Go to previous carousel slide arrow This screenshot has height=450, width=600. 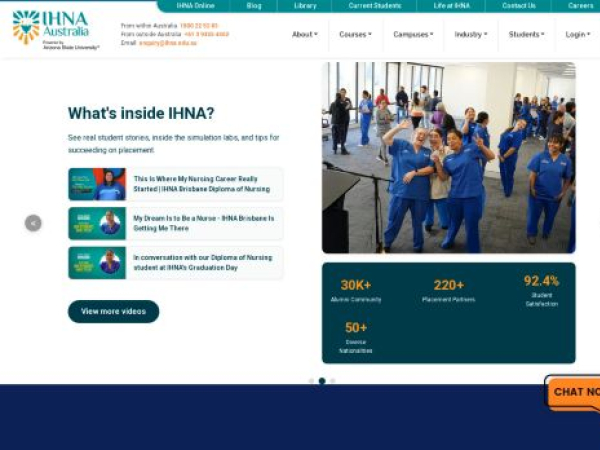33,223
